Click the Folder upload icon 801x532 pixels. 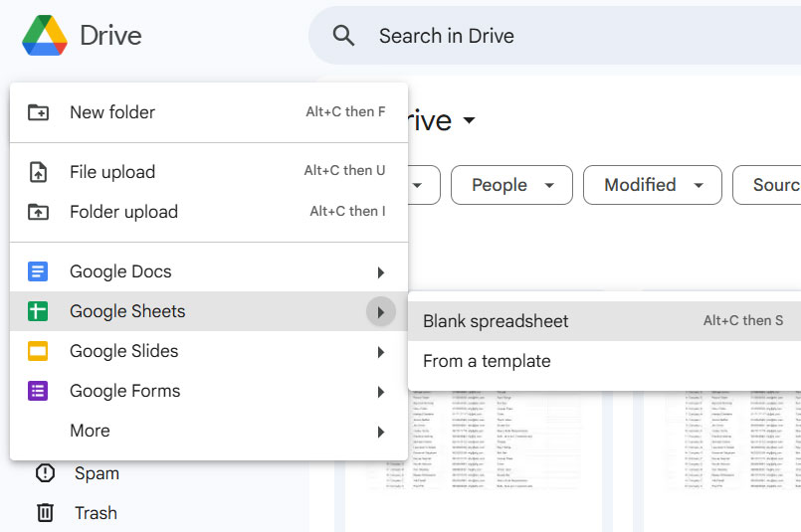tap(38, 212)
